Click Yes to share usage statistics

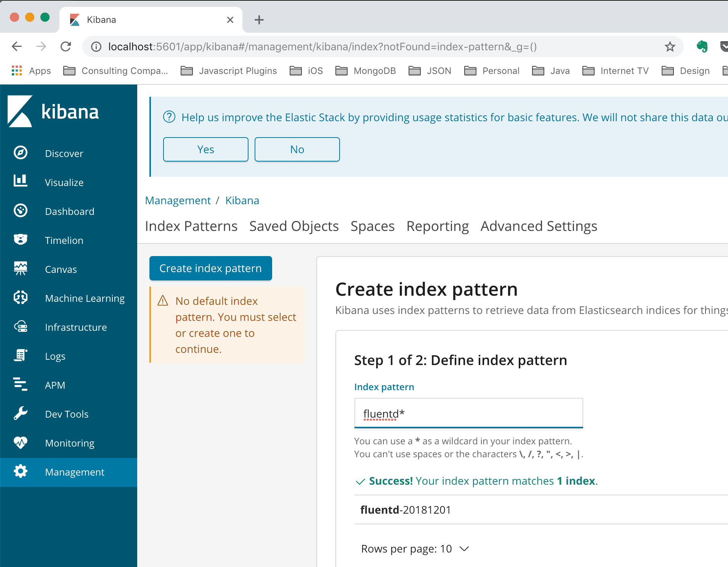(205, 149)
